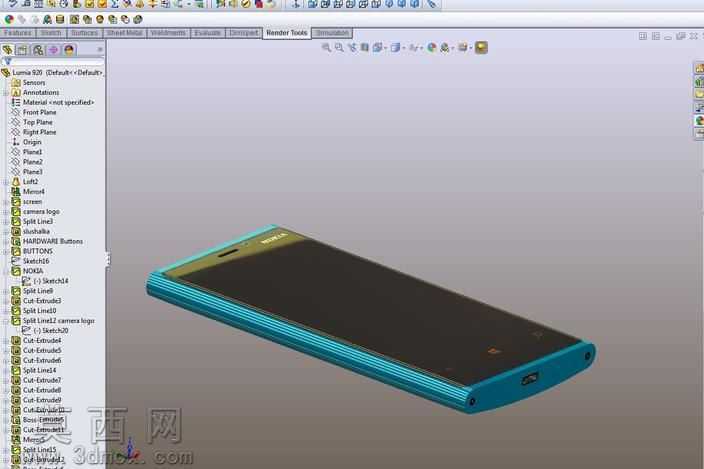Click the highlighted gold icon ending the view toolbar
The height and width of the screenshot is (469, 704).
point(481,47)
